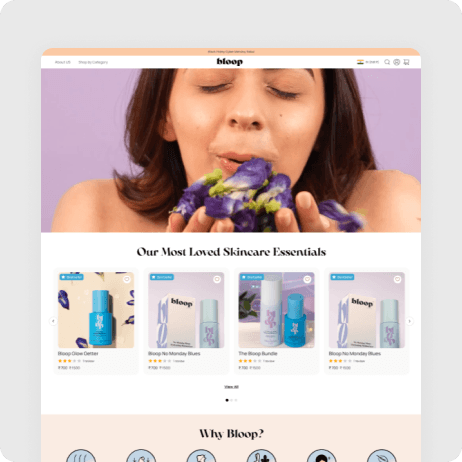
Task: Open the India currency selector
Action: pyautogui.click(x=368, y=62)
